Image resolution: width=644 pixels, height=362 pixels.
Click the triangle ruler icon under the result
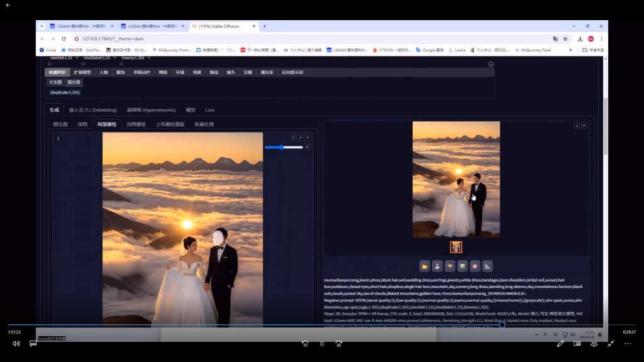[x=487, y=266]
